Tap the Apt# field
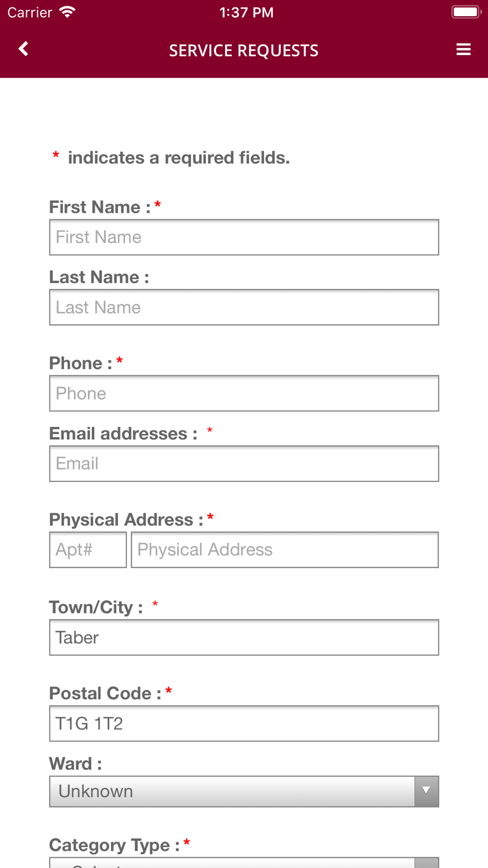The height and width of the screenshot is (868, 488). click(x=88, y=550)
